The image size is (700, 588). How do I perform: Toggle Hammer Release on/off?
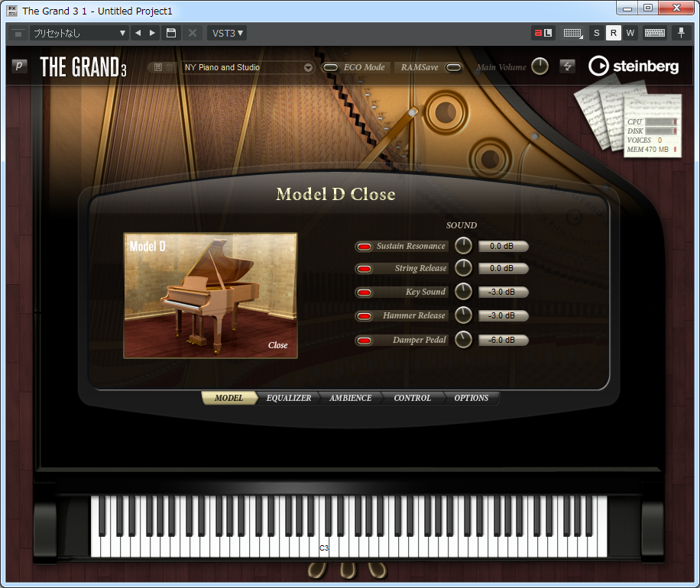pos(365,316)
